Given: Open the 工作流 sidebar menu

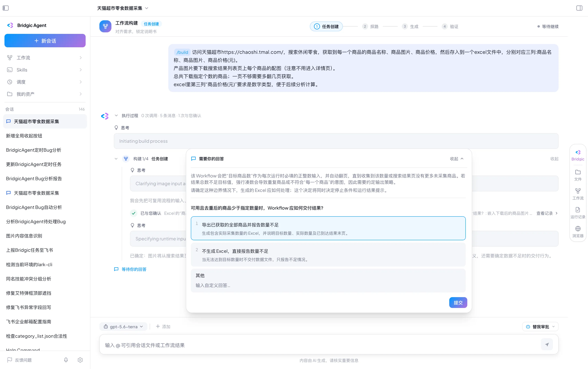Looking at the screenshot, I should click(45, 58).
